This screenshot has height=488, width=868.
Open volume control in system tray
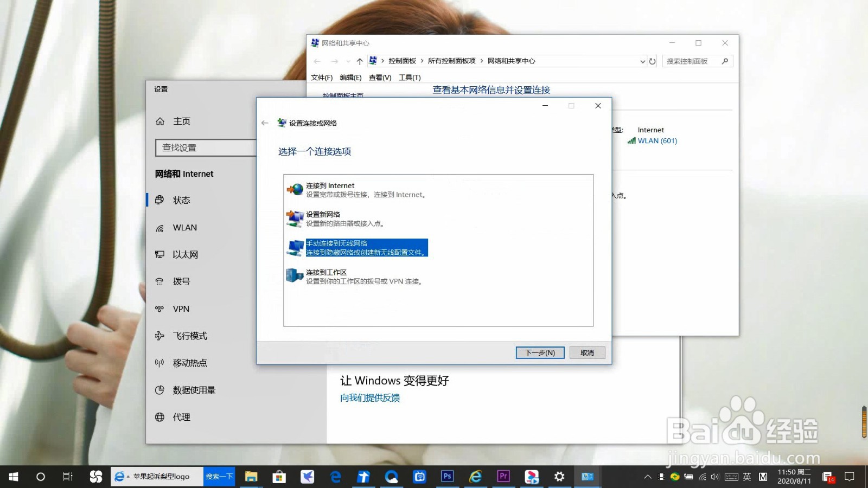[x=715, y=477]
